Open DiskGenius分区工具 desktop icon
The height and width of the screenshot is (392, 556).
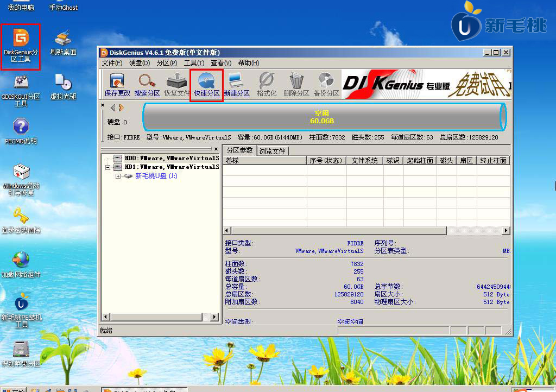pos(21,46)
